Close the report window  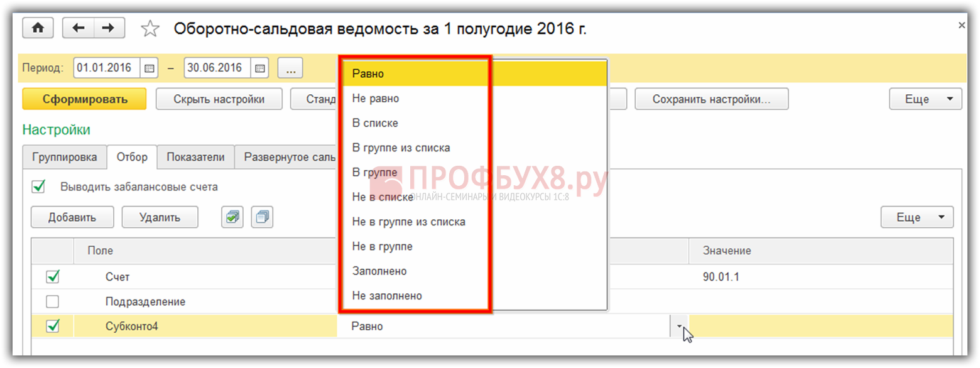click(962, 25)
